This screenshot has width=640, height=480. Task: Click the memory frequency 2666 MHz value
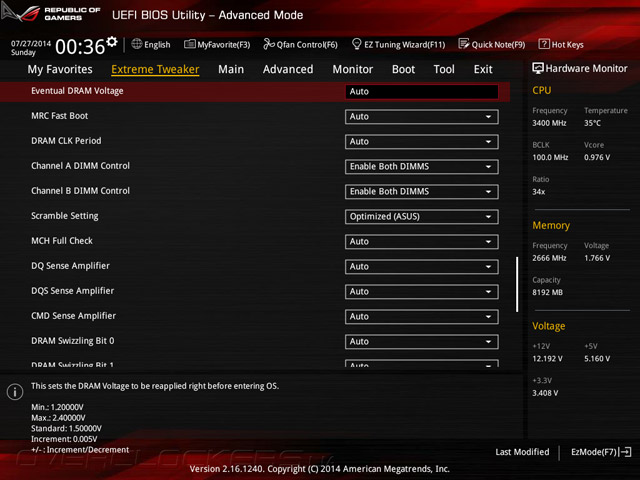[549, 258]
